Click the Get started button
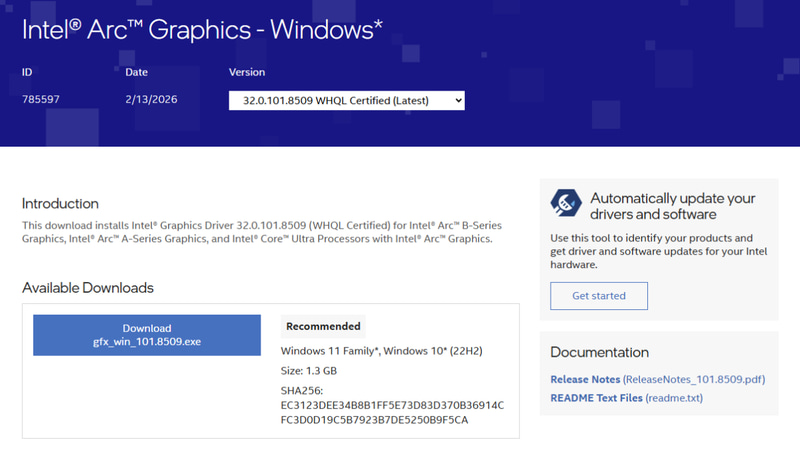800x450 pixels. click(x=599, y=296)
